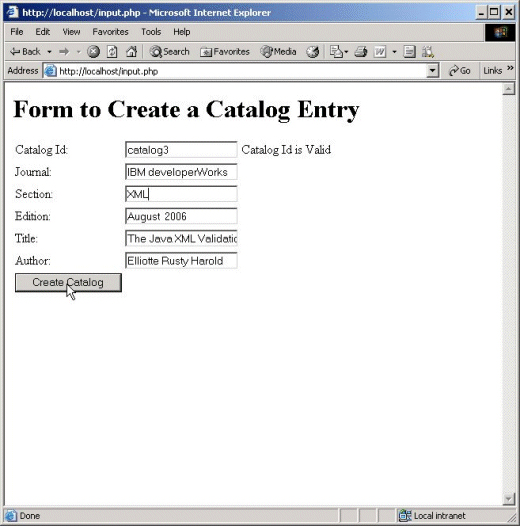520x526 pixels.
Task: Click the 'Catalog Id:' label
Action: (42, 150)
